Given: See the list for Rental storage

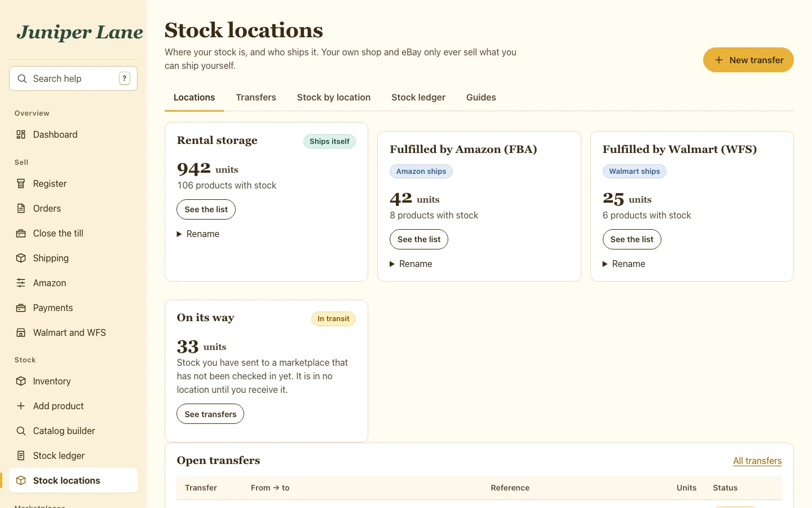Looking at the screenshot, I should click(206, 209).
